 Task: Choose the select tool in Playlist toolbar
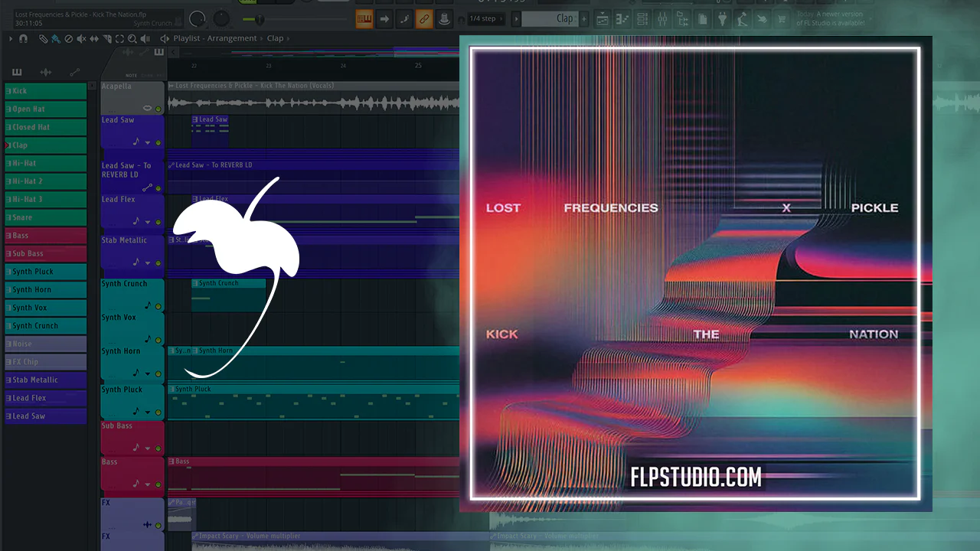pyautogui.click(x=120, y=38)
